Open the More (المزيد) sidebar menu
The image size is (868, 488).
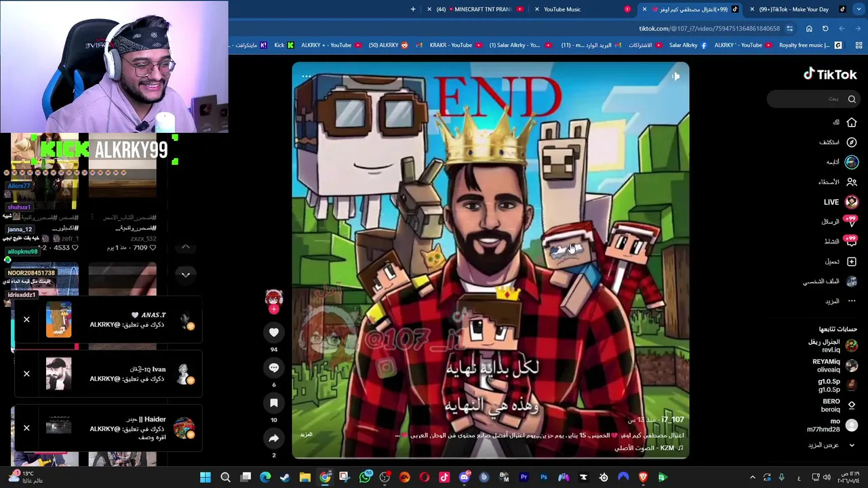(x=841, y=301)
